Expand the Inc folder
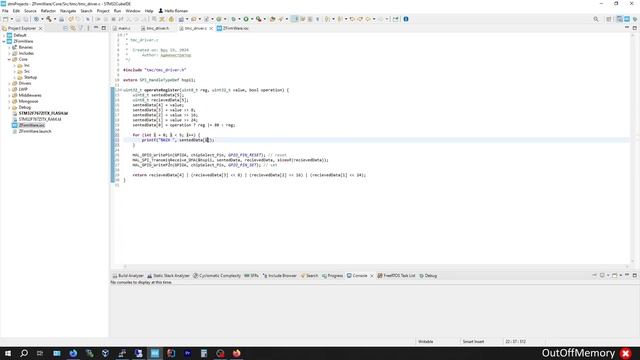 tap(15, 65)
